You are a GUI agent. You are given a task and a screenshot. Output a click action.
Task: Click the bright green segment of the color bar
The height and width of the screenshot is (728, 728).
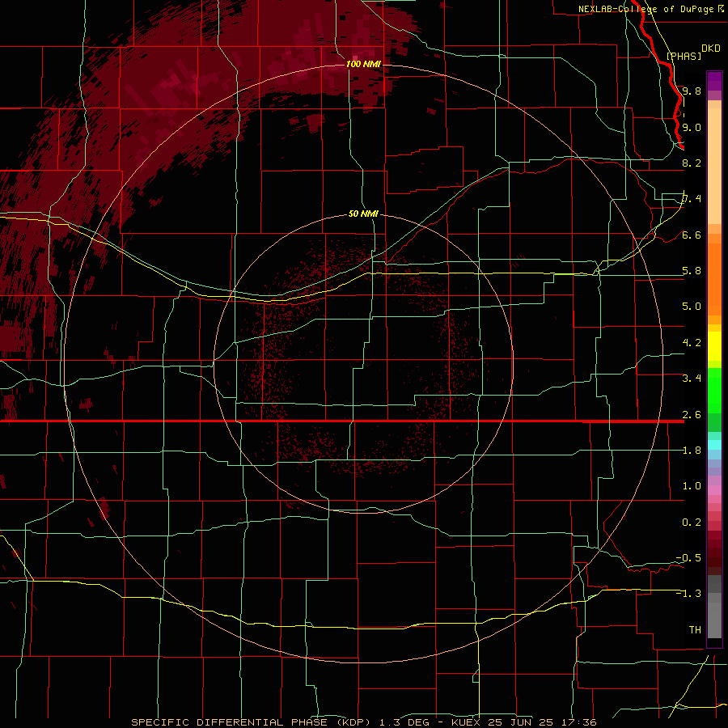pos(714,392)
